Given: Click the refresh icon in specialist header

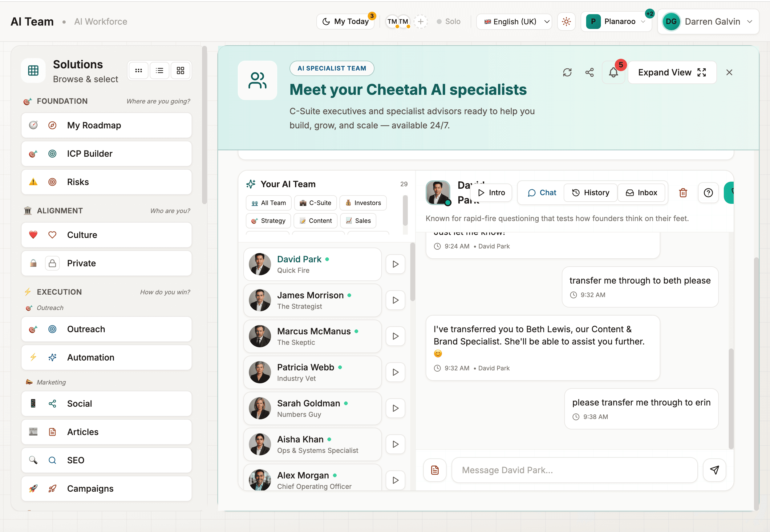Looking at the screenshot, I should 567,72.
